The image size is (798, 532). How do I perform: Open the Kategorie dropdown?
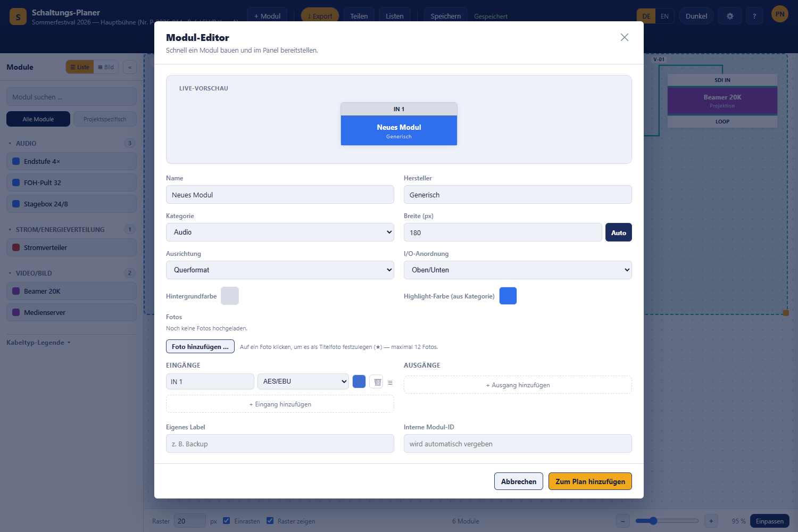[280, 232]
